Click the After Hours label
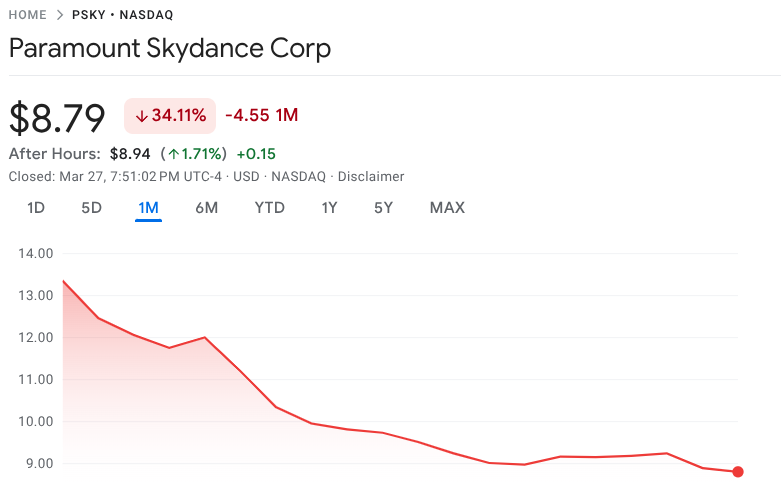Screen dimensions: 781x494 tap(55, 154)
